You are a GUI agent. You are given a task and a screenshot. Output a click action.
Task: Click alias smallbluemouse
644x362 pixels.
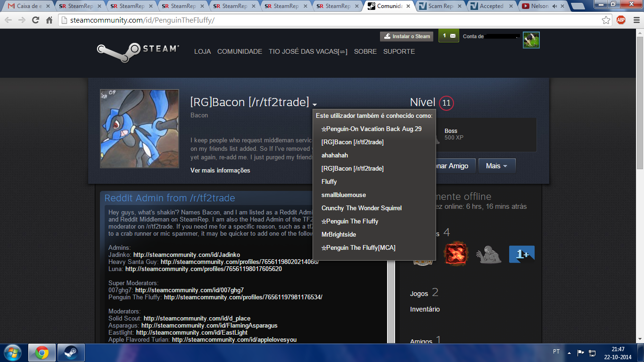pyautogui.click(x=344, y=195)
